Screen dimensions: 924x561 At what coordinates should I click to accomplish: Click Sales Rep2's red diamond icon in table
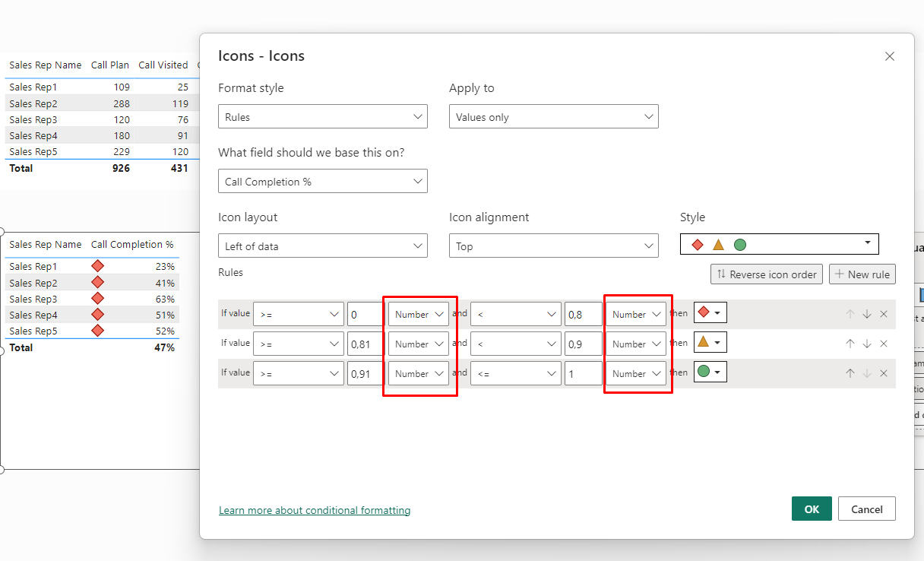[x=97, y=283]
